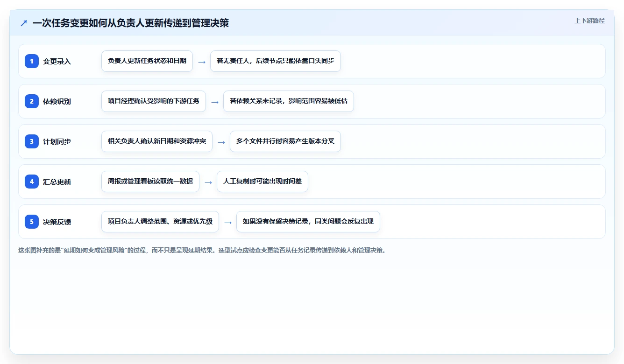Click the box 多个文件并行时容易产生版本分叉
The height and width of the screenshot is (364, 624).
point(285,141)
